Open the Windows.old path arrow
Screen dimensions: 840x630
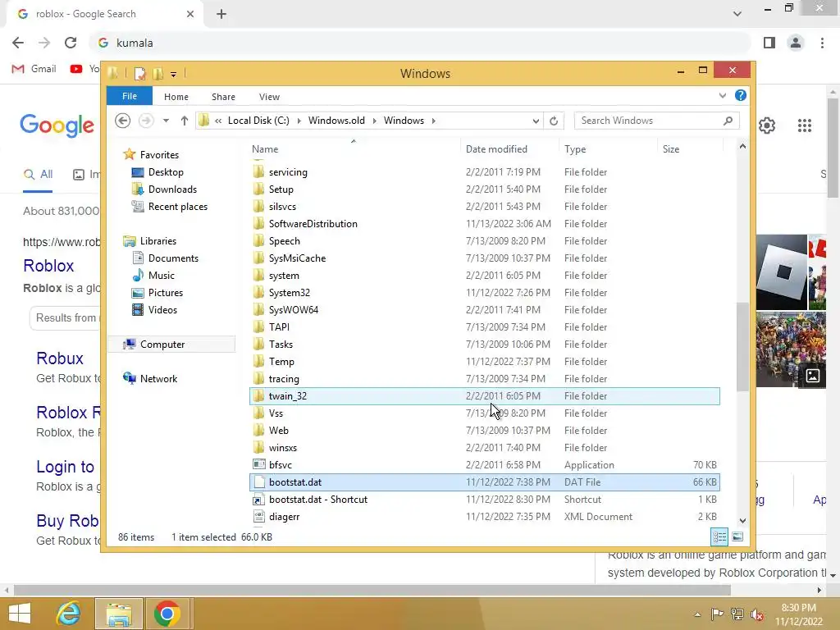pos(374,121)
